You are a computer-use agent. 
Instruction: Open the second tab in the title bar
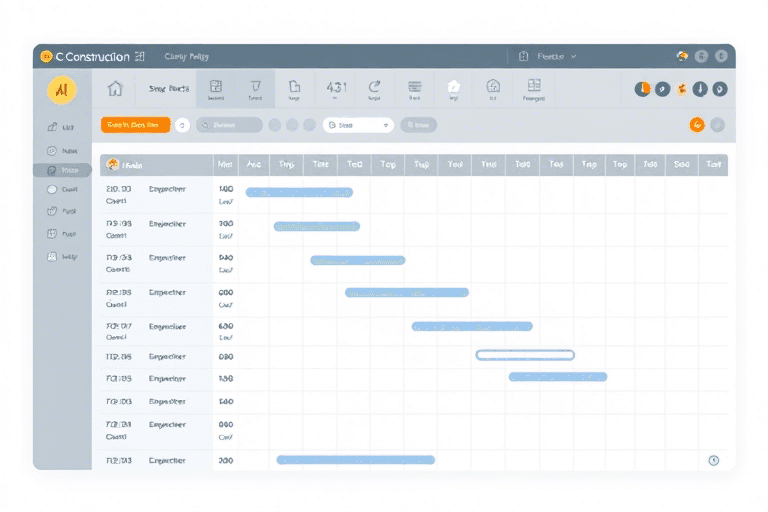pyautogui.click(x=187, y=57)
